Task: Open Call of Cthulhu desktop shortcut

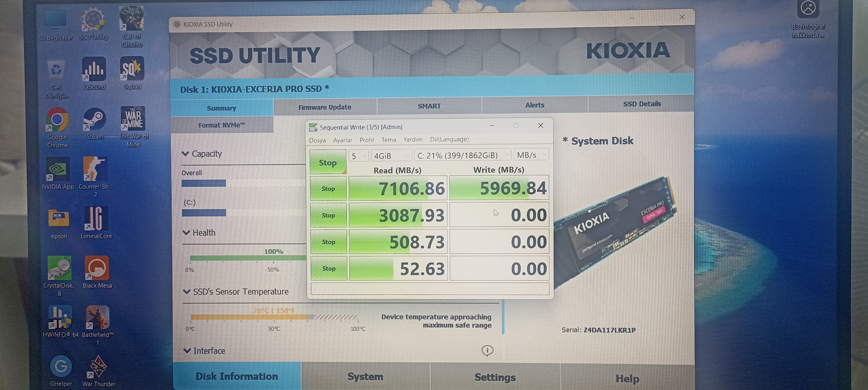Action: click(x=132, y=26)
